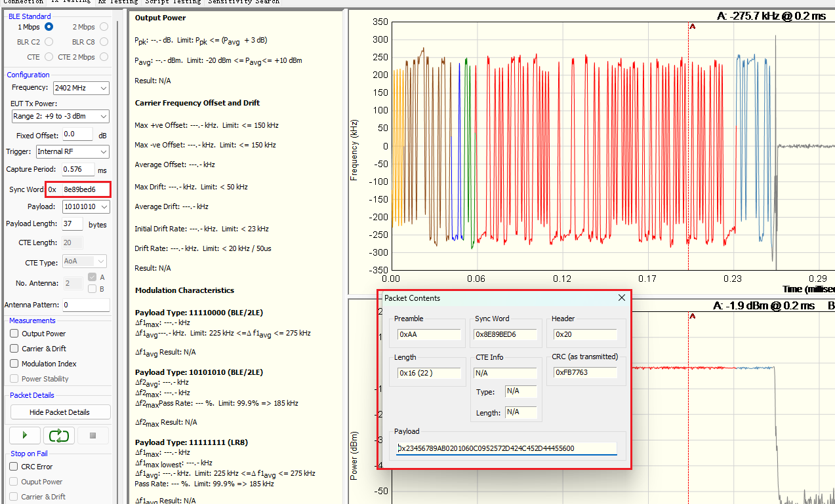Open the CTE Type AoA dropdown
The image size is (835, 504).
click(86, 261)
